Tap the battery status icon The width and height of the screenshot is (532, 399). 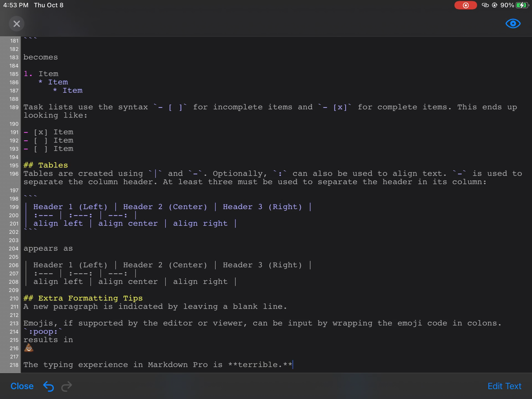pyautogui.click(x=522, y=5)
